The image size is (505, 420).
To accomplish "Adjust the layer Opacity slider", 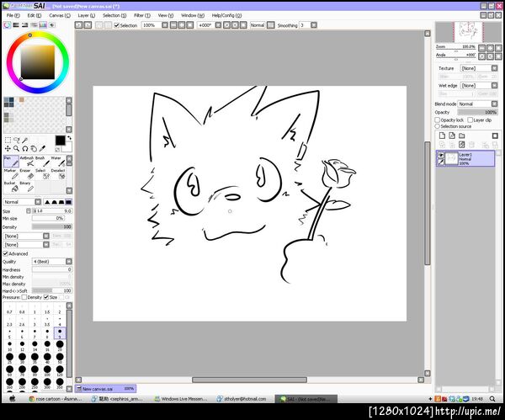I will [477, 112].
